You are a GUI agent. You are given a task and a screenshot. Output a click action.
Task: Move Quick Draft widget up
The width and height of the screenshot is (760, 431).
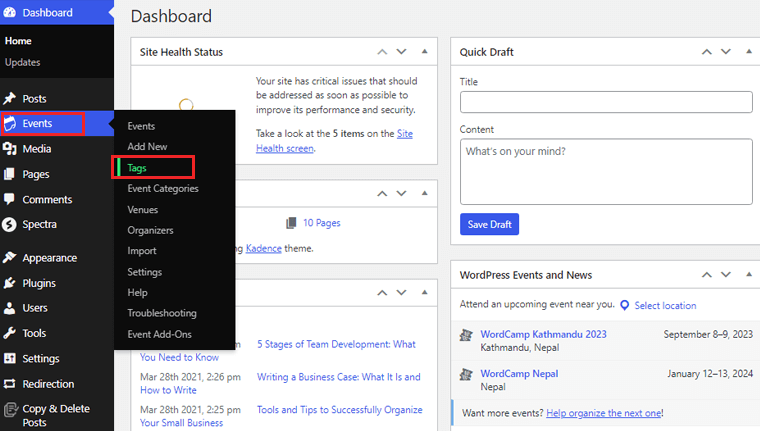pyautogui.click(x=707, y=52)
